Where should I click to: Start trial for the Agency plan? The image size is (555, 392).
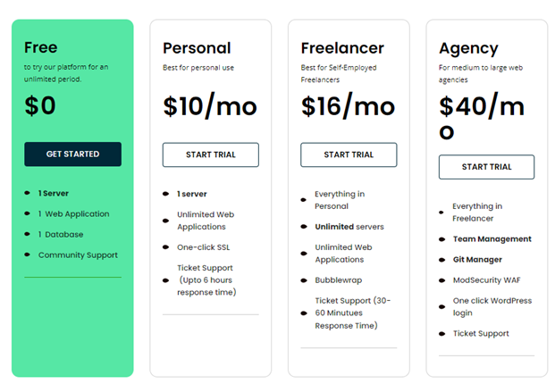tap(487, 167)
